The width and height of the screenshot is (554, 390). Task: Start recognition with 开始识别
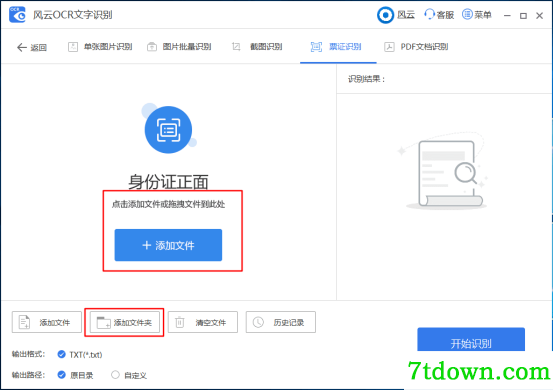pyautogui.click(x=471, y=339)
